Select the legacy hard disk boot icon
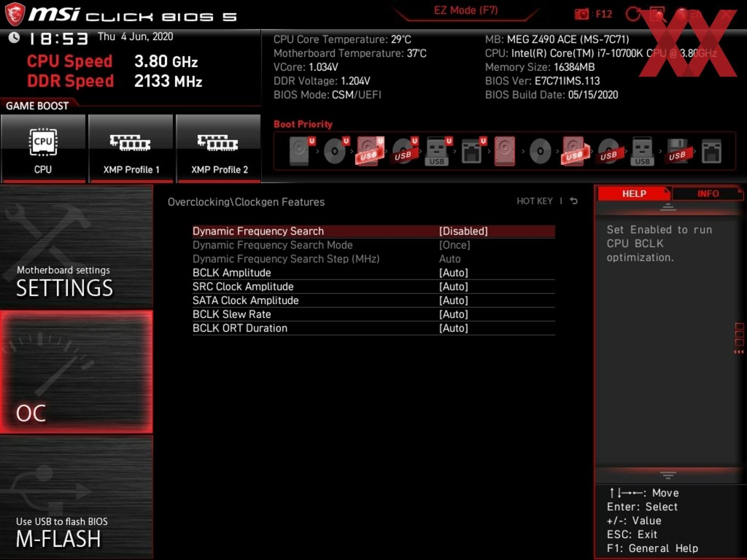Screen dimensions: 747x560 505,151
